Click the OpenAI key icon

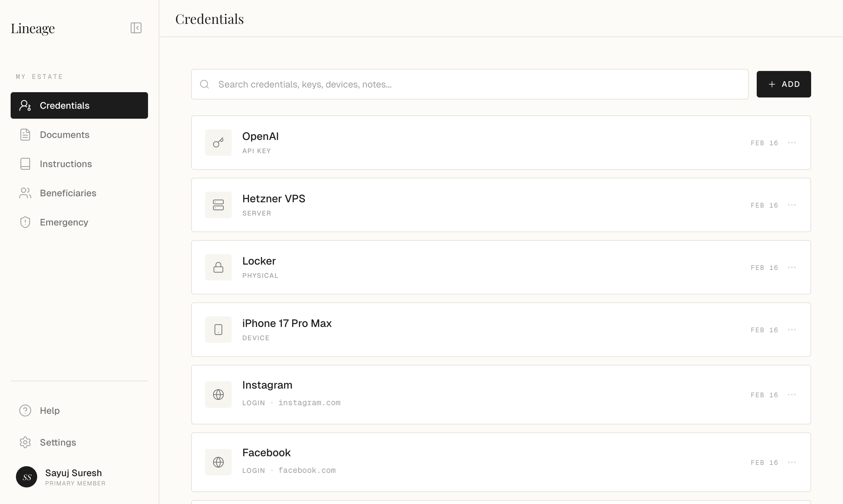[218, 143]
